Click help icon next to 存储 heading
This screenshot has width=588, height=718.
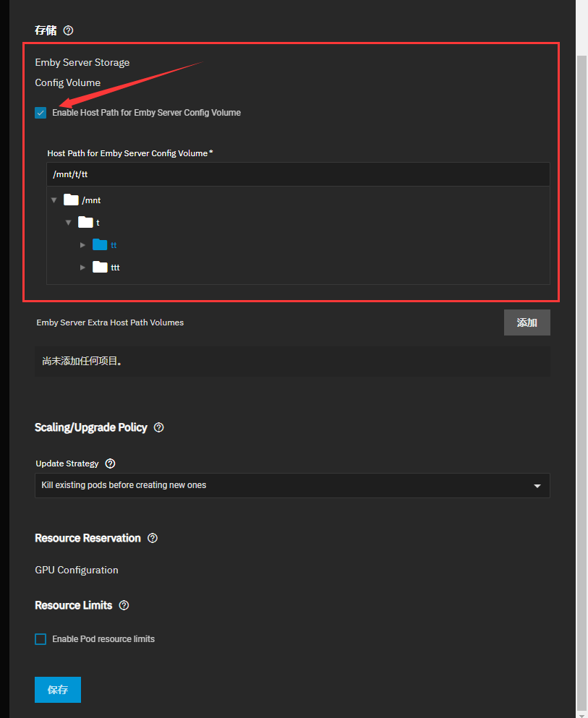[69, 30]
